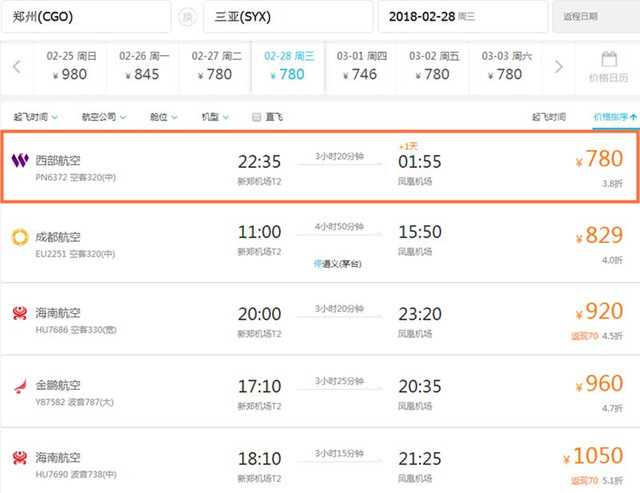This screenshot has height=493, width=640.
Task: Click destination city field 三亚(SYX)
Action: point(288,17)
